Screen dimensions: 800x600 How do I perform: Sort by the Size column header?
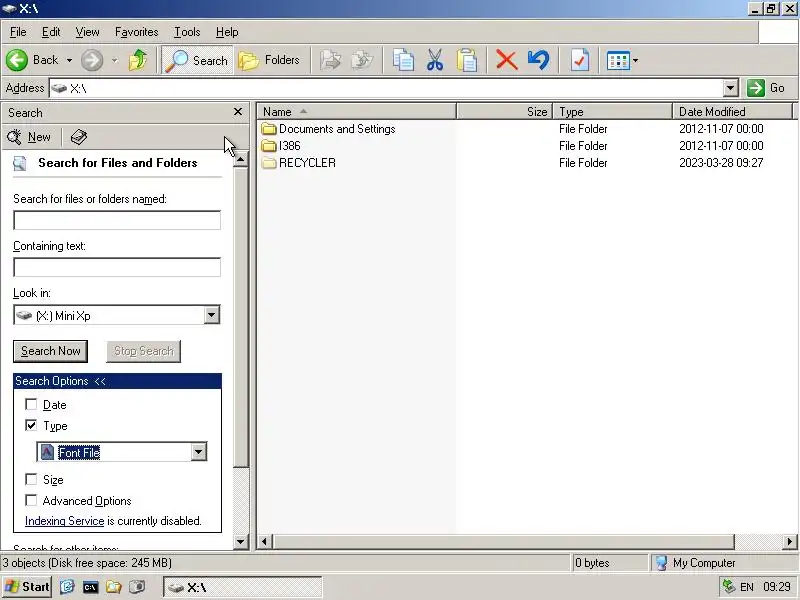coord(505,112)
